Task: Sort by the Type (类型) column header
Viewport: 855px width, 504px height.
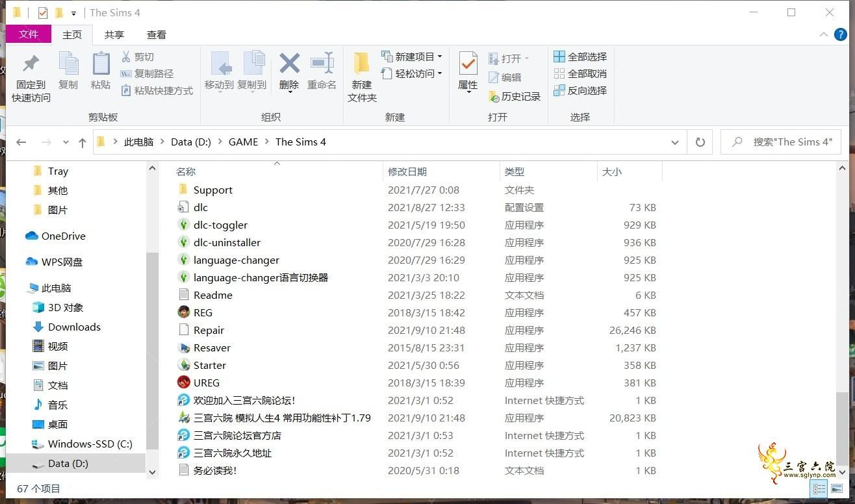Action: [x=515, y=171]
